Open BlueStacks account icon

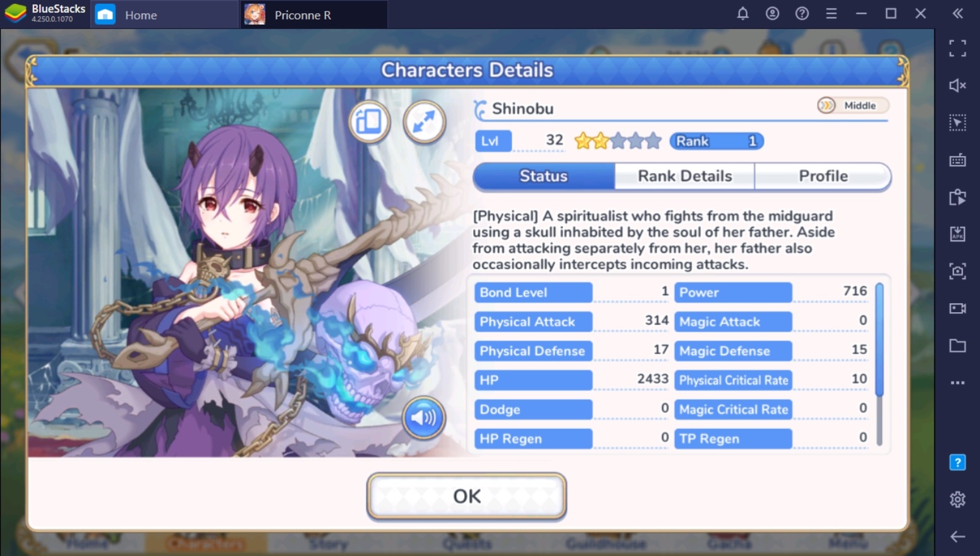[772, 14]
